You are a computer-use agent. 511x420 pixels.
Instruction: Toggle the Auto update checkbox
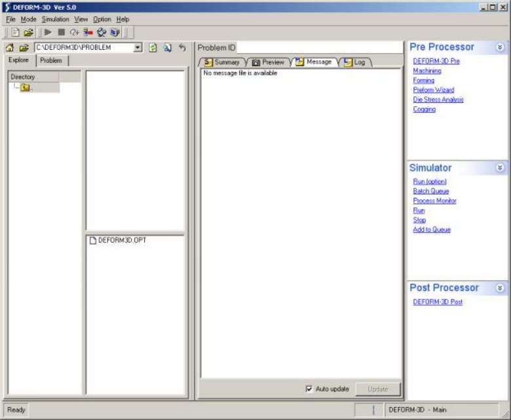(x=309, y=389)
